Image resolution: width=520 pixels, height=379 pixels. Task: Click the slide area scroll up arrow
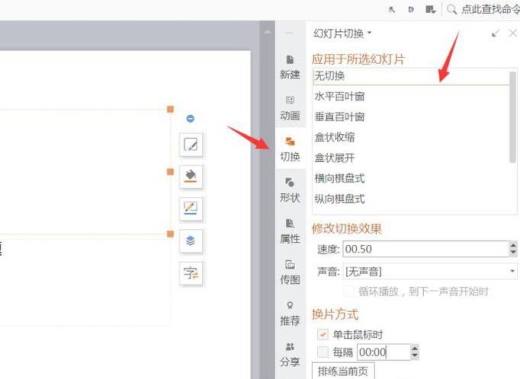pyautogui.click(x=267, y=32)
